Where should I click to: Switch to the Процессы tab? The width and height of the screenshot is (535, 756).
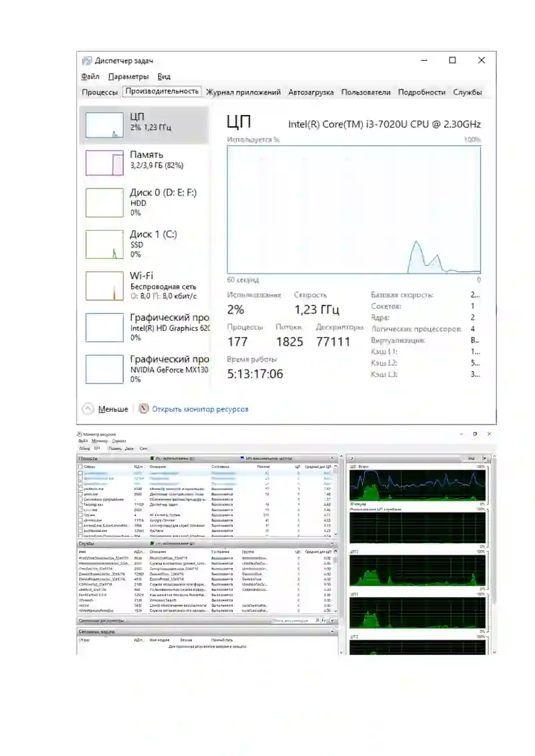click(100, 92)
